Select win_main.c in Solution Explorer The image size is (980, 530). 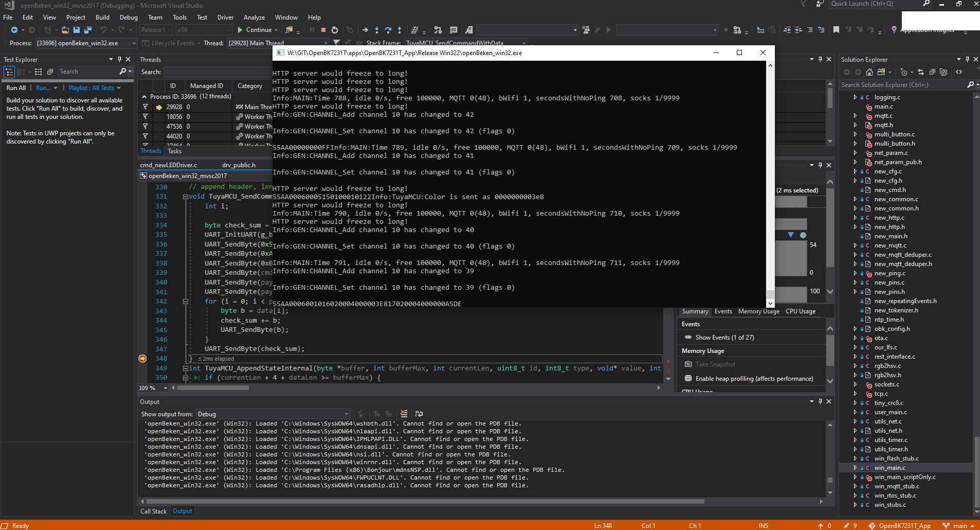tap(890, 468)
